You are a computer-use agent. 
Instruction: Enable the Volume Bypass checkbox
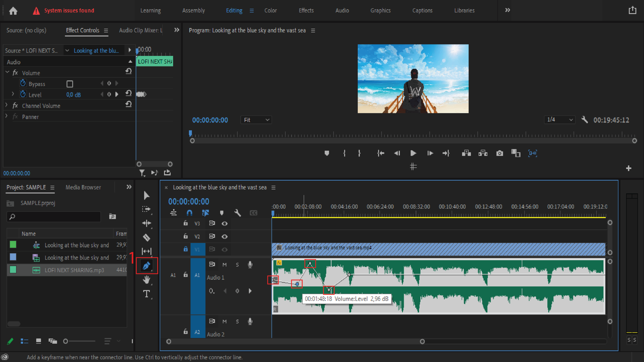[70, 84]
